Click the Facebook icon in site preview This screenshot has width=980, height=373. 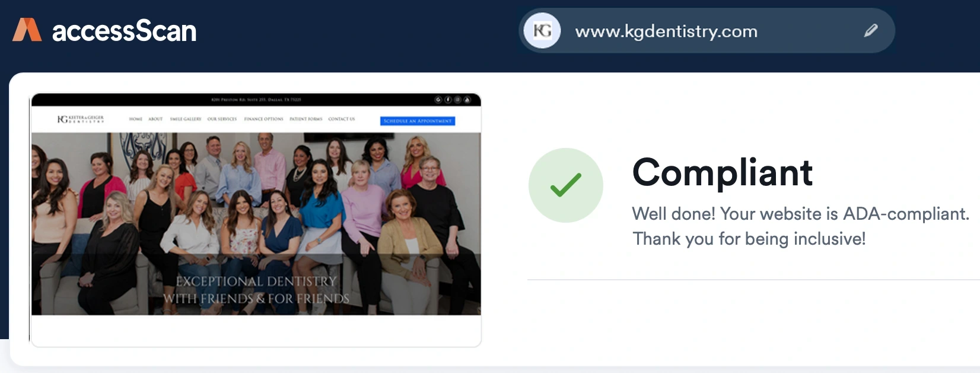(448, 100)
